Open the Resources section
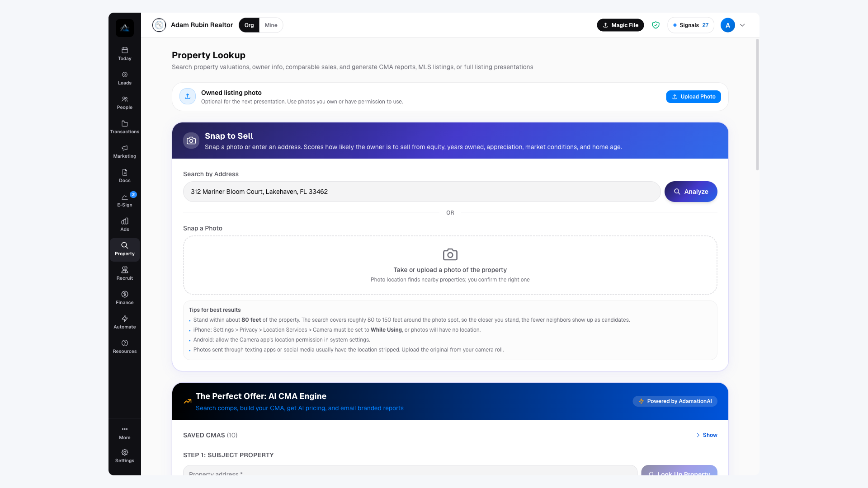 [125, 347]
